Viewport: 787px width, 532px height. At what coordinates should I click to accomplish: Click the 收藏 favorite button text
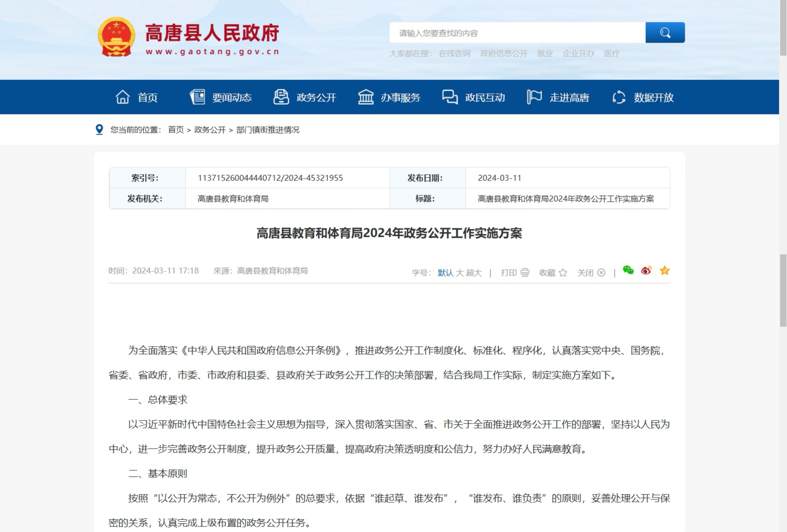(547, 273)
